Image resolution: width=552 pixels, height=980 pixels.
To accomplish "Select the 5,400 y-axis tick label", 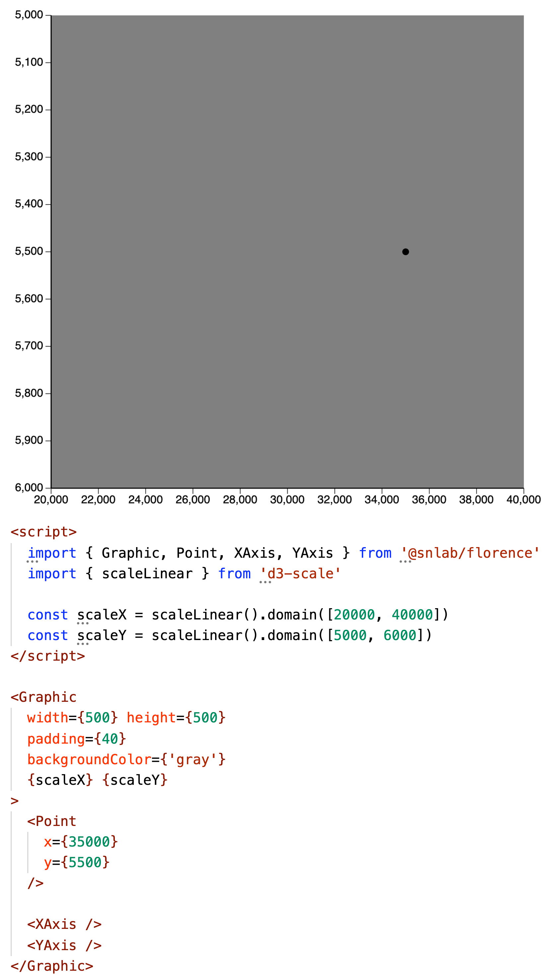I will pos(29,204).
